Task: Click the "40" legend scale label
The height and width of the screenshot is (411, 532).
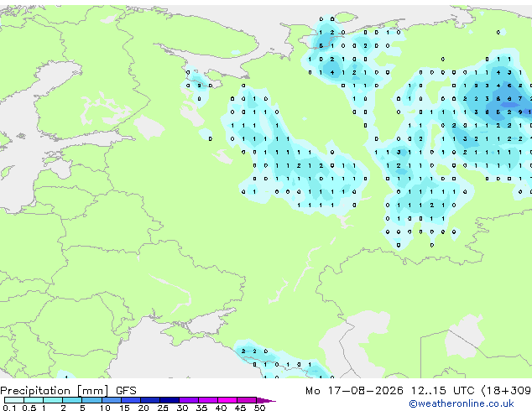Action: [x=221, y=408]
